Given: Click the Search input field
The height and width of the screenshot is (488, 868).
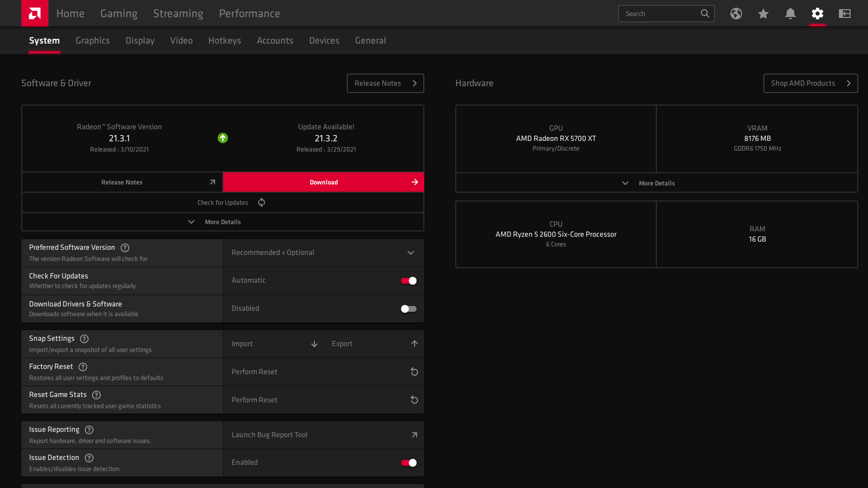Looking at the screenshot, I should click(659, 14).
